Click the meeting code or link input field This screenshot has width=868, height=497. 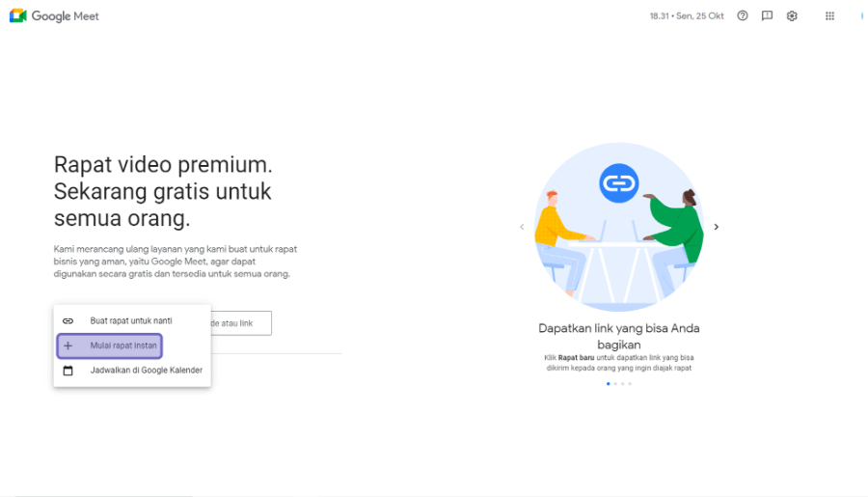(x=241, y=323)
